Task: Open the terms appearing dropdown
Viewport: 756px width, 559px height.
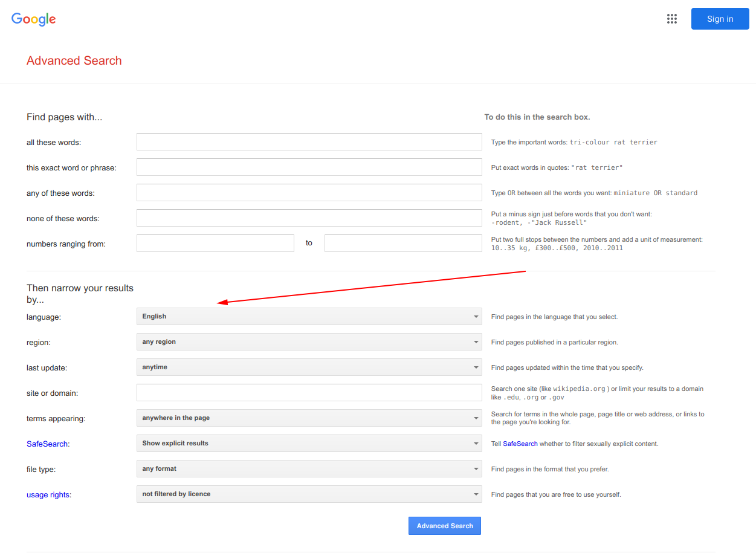Action: [x=309, y=418]
